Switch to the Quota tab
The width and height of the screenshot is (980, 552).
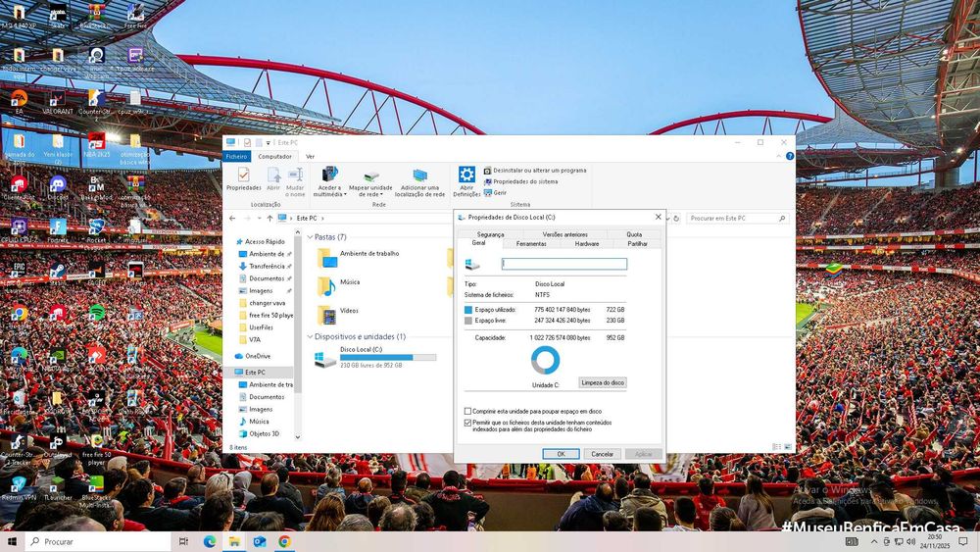click(634, 234)
